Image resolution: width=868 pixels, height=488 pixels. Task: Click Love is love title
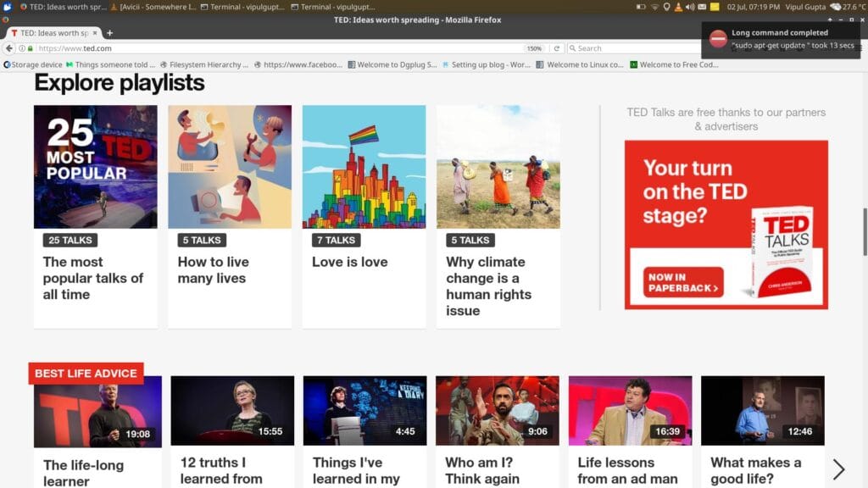tap(350, 262)
